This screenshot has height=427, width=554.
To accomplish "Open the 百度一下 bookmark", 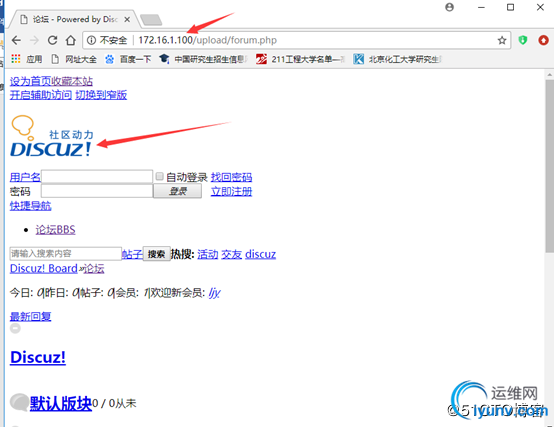I will 128,59.
